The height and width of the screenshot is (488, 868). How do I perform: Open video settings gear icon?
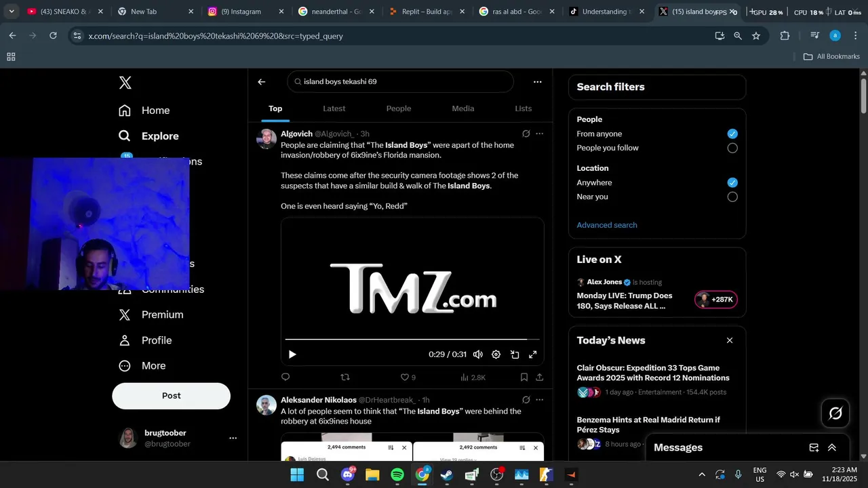(496, 354)
